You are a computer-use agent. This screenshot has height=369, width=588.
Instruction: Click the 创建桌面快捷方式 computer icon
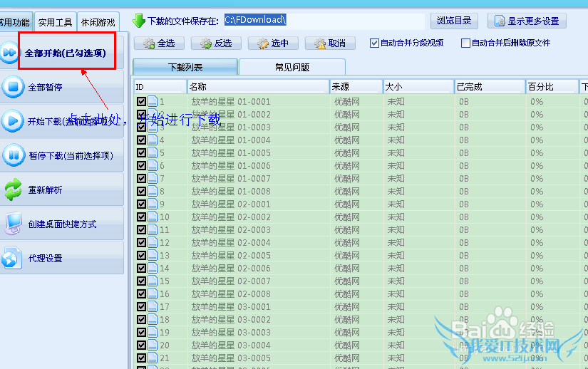(13, 224)
